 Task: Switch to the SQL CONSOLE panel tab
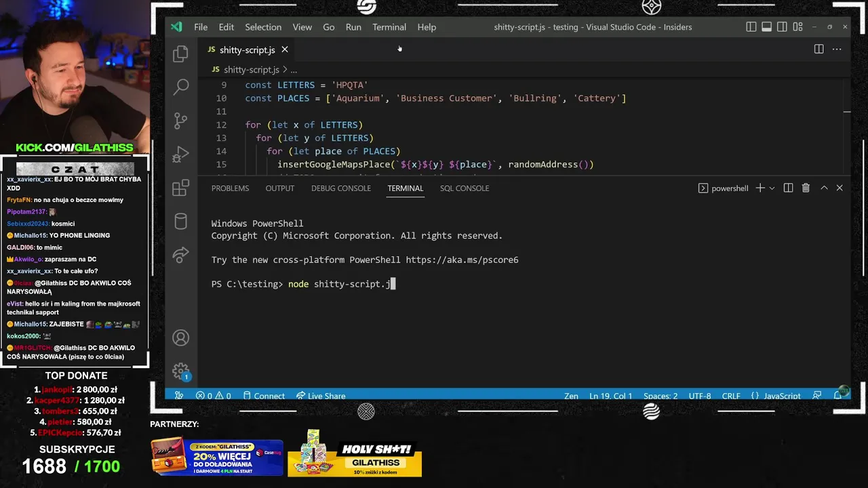465,188
